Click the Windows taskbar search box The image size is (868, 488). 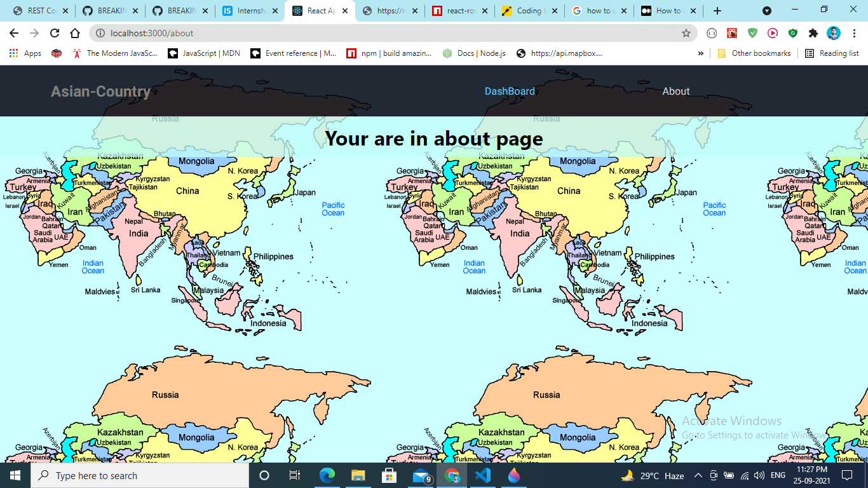(x=140, y=475)
